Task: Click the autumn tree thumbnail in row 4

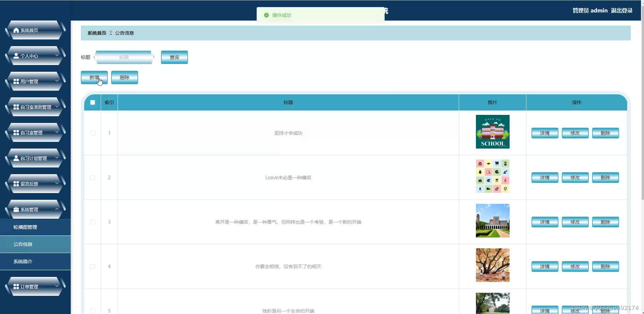Action: pos(492,265)
